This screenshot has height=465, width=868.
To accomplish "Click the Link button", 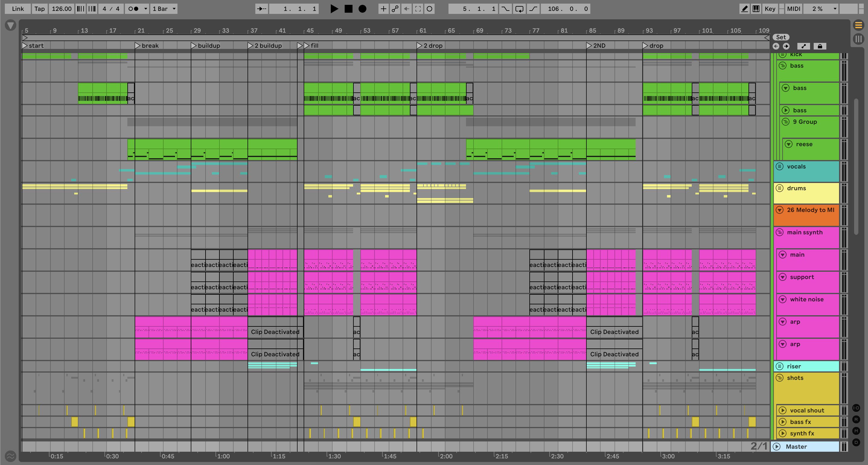I will pyautogui.click(x=18, y=9).
